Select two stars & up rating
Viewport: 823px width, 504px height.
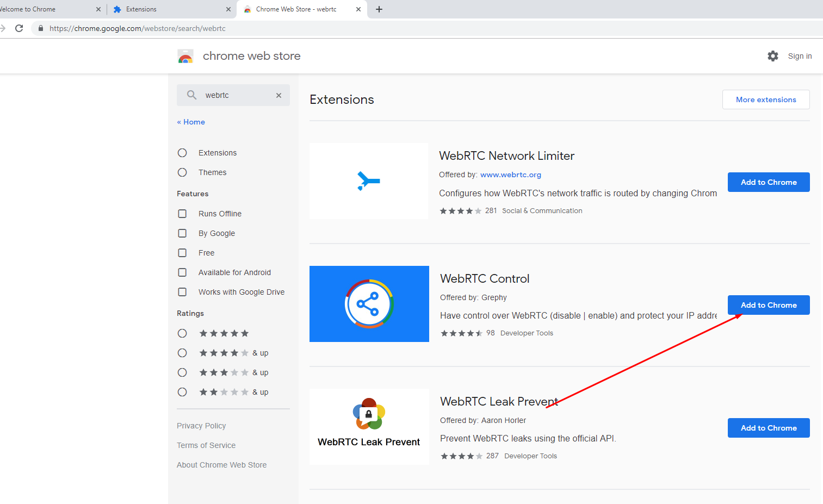point(182,392)
